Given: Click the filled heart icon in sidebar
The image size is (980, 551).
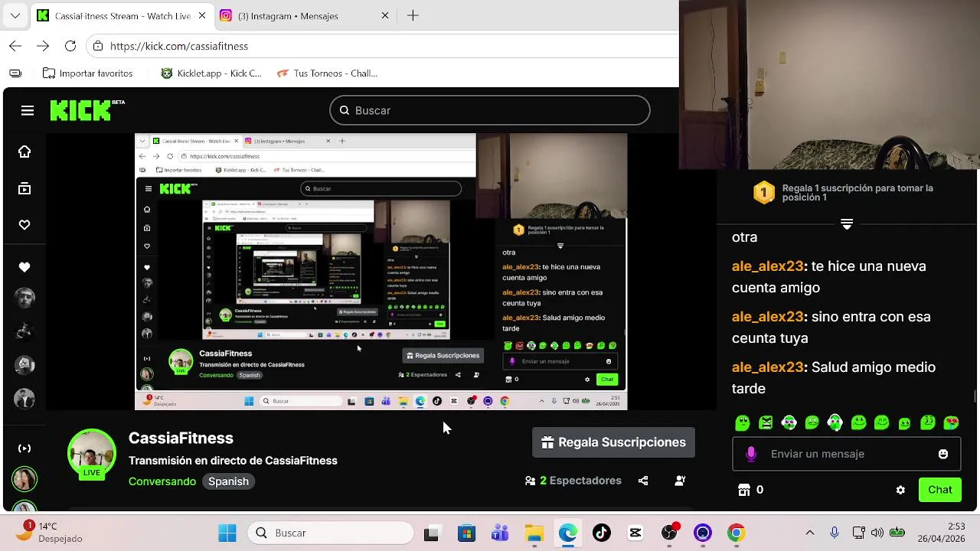Looking at the screenshot, I should (x=24, y=267).
